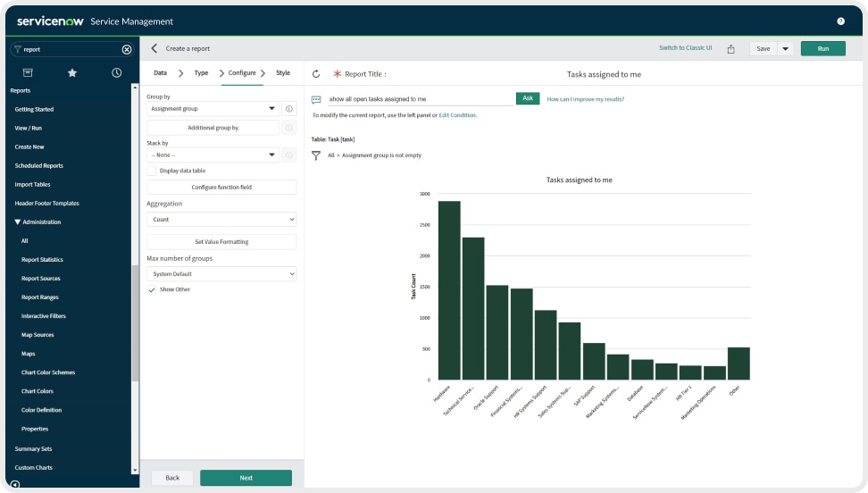Enable the Display data table checkbox
Viewport: 868px width, 493px height.
click(152, 171)
